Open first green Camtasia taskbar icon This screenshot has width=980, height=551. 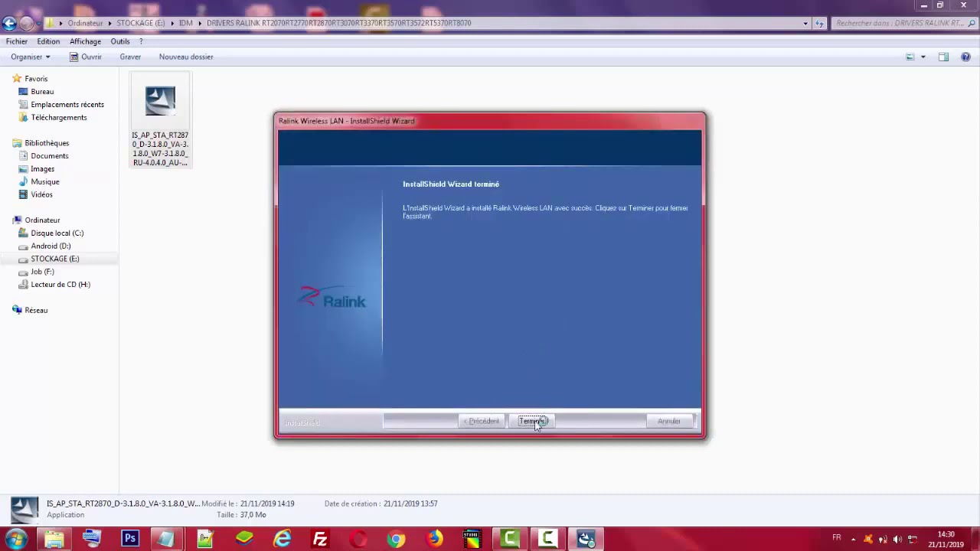[x=510, y=539]
